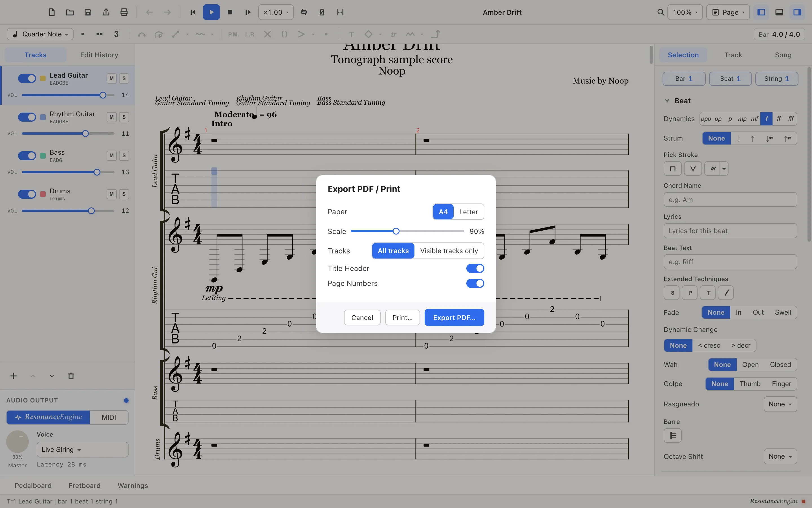
Task: Stop playback with the stop button
Action: [x=230, y=12]
